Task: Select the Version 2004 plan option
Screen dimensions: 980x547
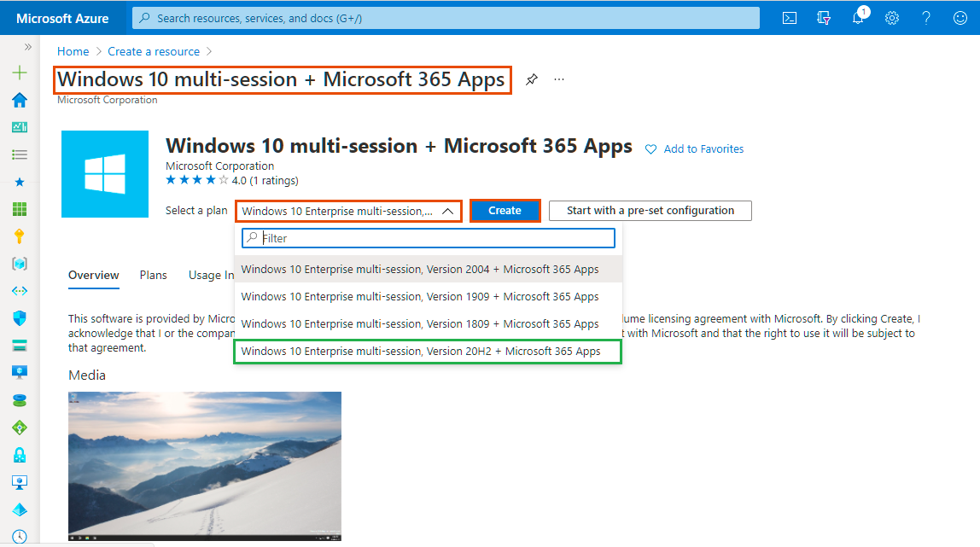Action: point(429,269)
